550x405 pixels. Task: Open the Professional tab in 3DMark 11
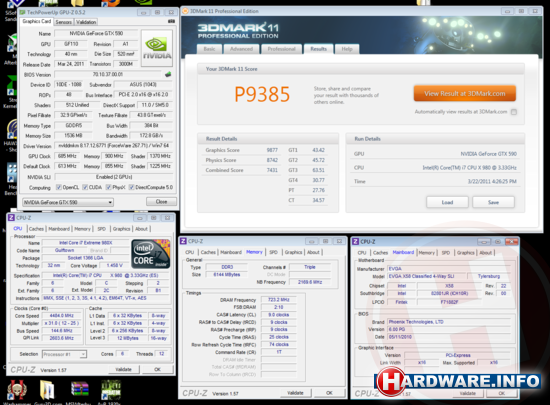(281, 49)
